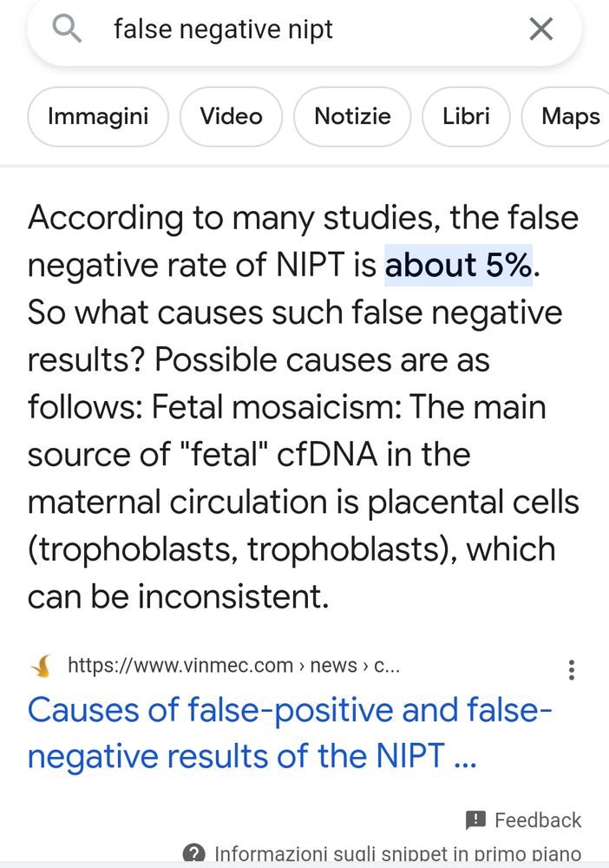Select the Notizie filter chip
This screenshot has width=609, height=868.
352,116
